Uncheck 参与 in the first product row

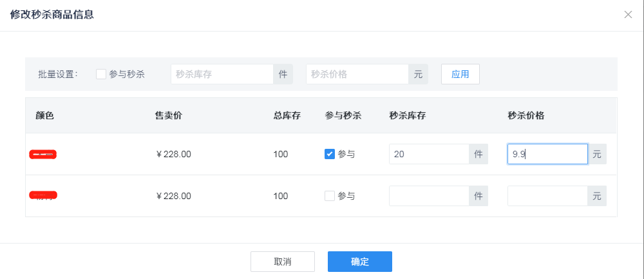[329, 154]
